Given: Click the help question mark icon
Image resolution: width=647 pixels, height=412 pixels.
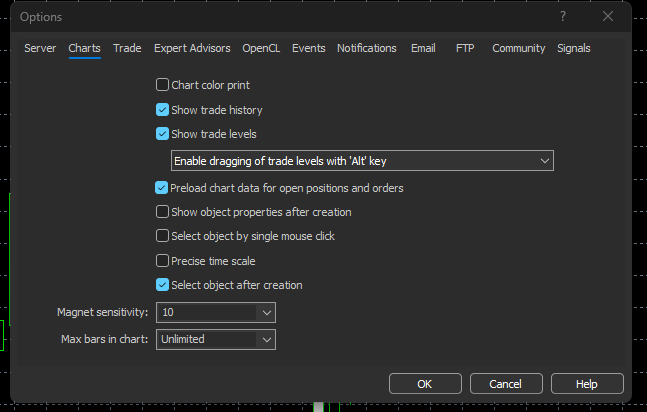Looking at the screenshot, I should (563, 17).
